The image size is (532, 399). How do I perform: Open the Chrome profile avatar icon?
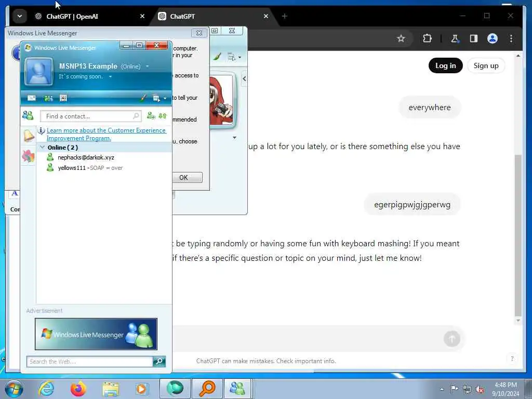tap(493, 38)
